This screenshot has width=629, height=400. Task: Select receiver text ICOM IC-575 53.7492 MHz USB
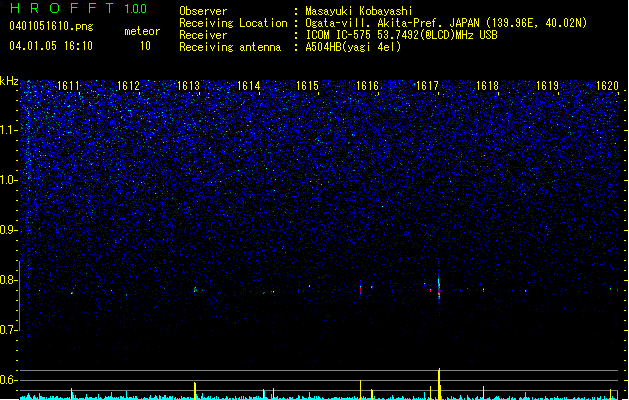[401, 35]
